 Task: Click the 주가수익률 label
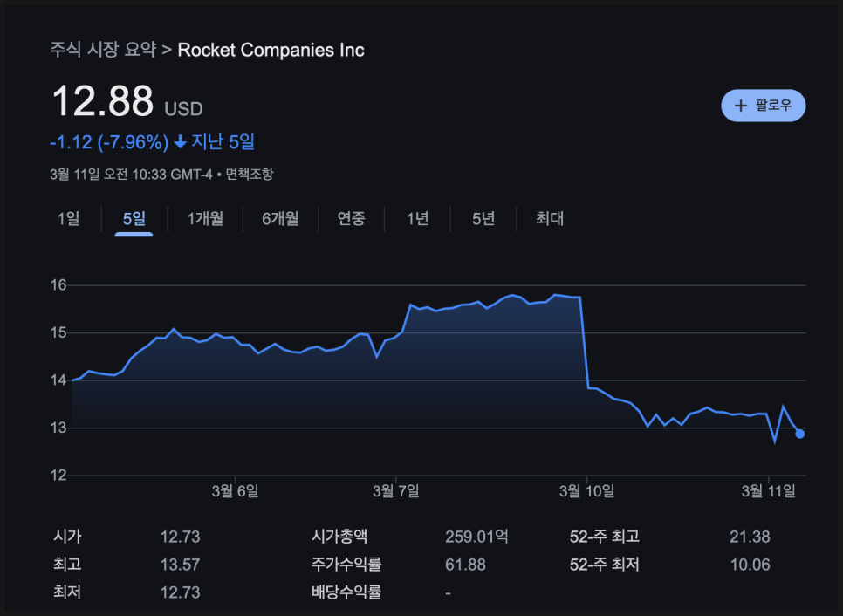[346, 565]
